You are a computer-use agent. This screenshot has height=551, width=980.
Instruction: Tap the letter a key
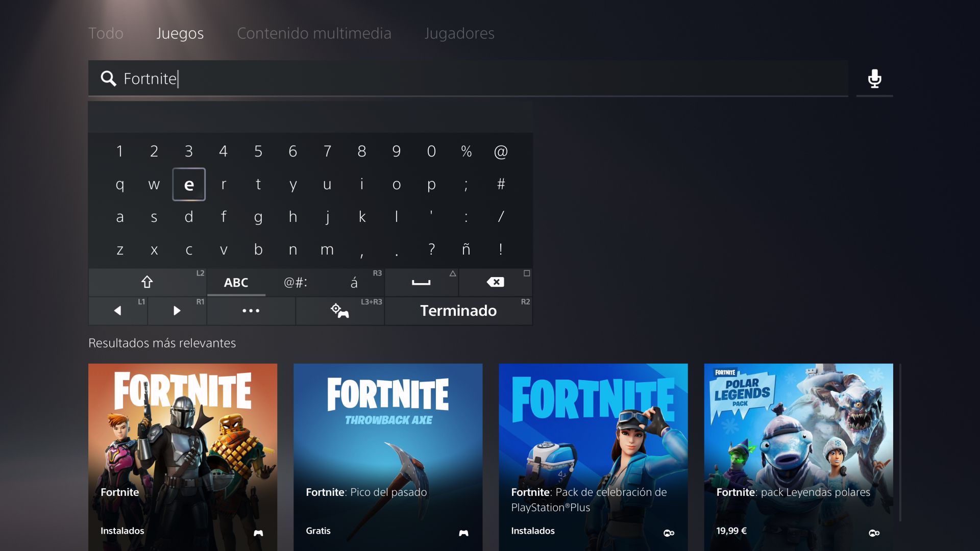tap(119, 217)
